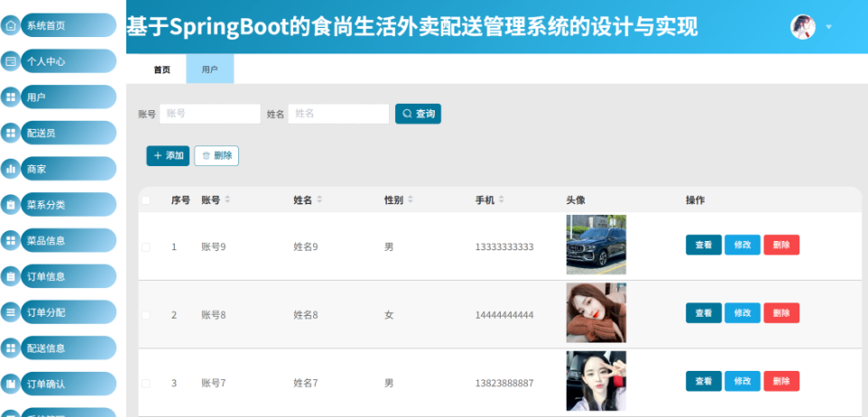Image resolution: width=868 pixels, height=417 pixels.
Task: Sort by 账号 column arrows
Action: click(227, 199)
